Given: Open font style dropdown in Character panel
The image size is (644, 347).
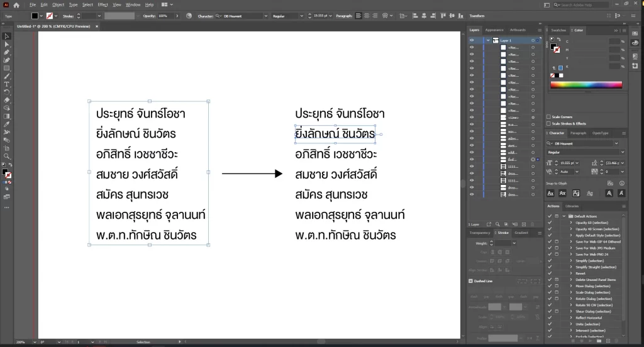Looking at the screenshot, I should [623, 152].
